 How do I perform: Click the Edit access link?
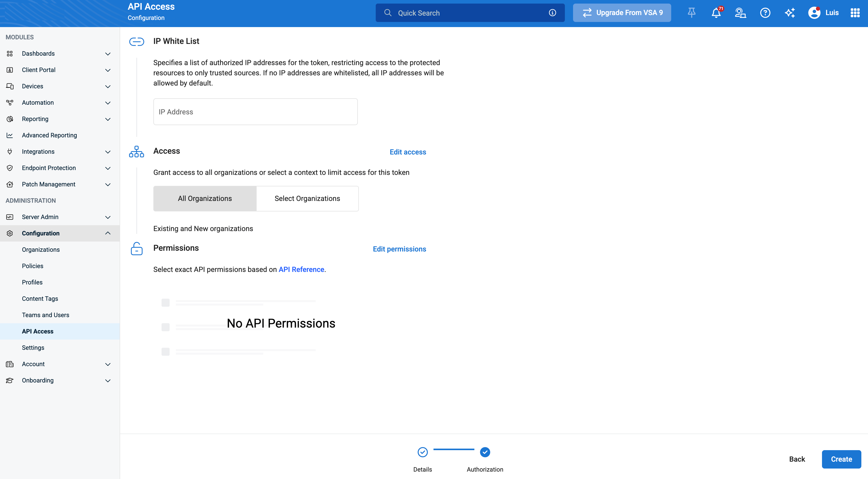[408, 152]
